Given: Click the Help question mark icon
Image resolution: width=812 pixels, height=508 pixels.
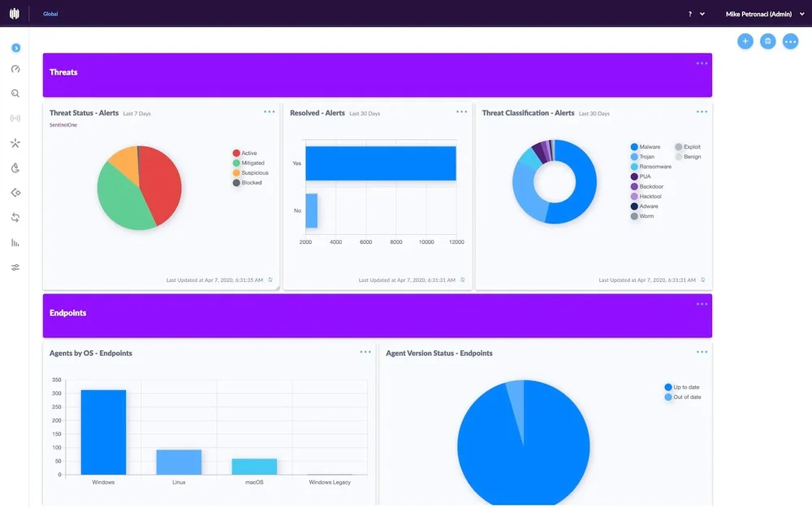Looking at the screenshot, I should pos(689,14).
